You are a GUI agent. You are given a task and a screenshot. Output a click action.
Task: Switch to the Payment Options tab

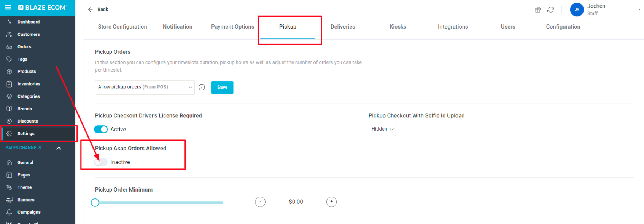click(x=232, y=27)
